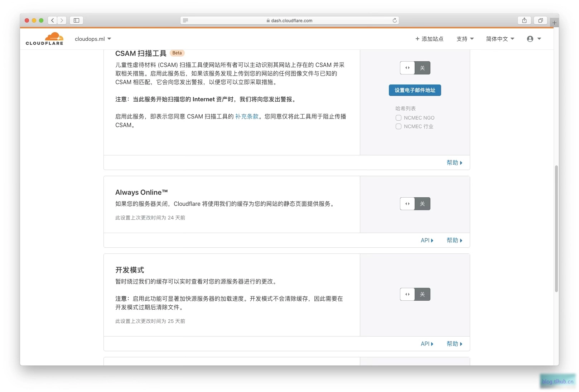Click 添加站点 in the header
Viewport: 579px width, 392px height.
429,39
